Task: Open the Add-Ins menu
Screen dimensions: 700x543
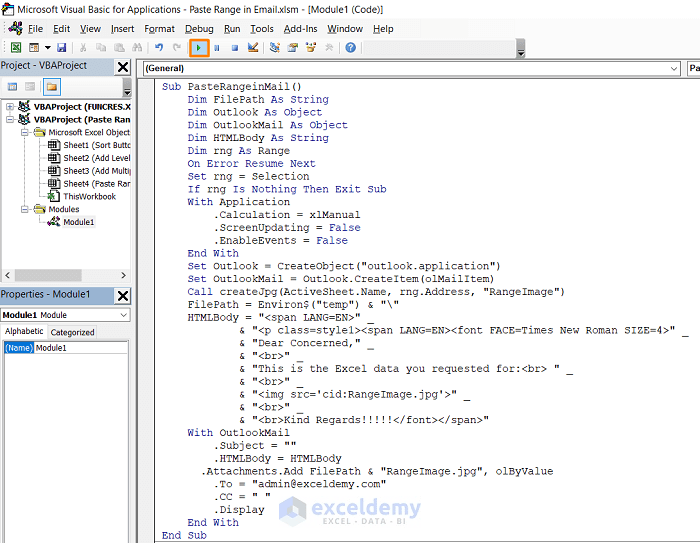Action: click(x=300, y=29)
